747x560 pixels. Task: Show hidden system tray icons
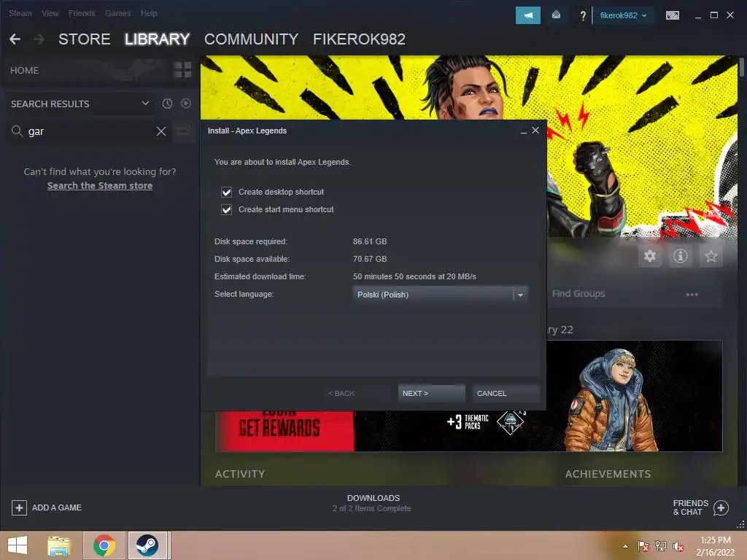[x=625, y=546]
